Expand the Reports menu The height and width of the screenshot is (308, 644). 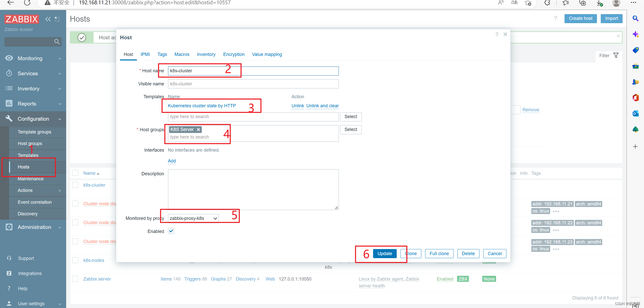pyautogui.click(x=60, y=104)
